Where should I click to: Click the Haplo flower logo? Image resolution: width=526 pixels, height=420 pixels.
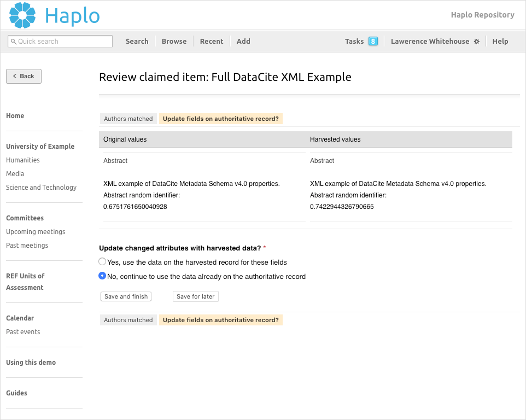(22, 15)
